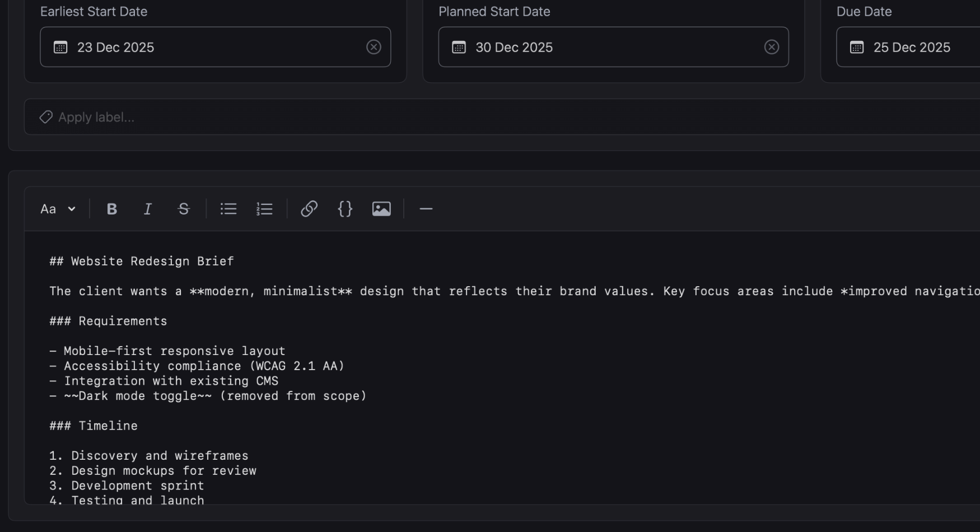Screen dimensions: 980x532
Task: Create a numbered list
Action: coord(264,209)
